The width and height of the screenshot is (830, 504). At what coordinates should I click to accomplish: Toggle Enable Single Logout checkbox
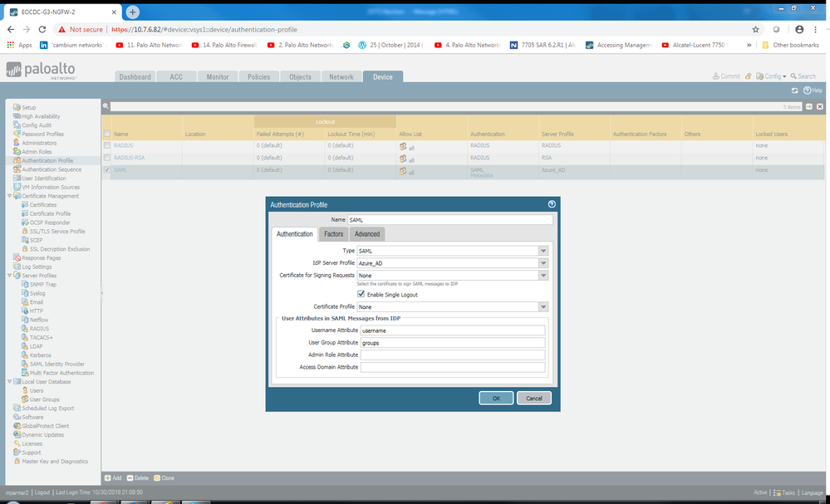361,294
